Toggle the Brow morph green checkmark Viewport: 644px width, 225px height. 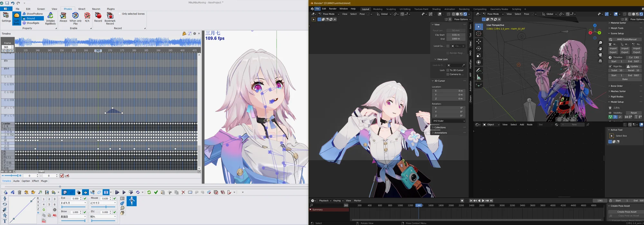[x=85, y=212]
